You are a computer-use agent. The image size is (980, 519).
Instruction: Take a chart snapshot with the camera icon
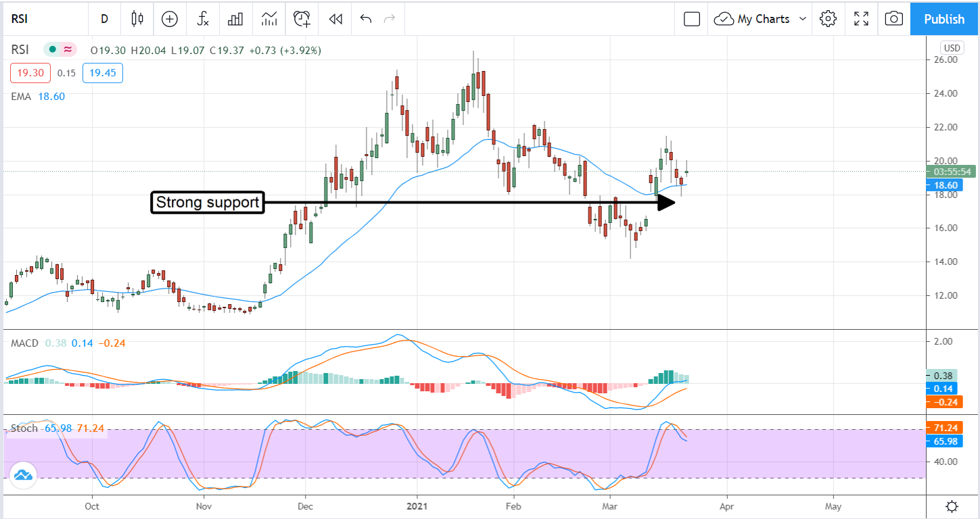(x=893, y=19)
